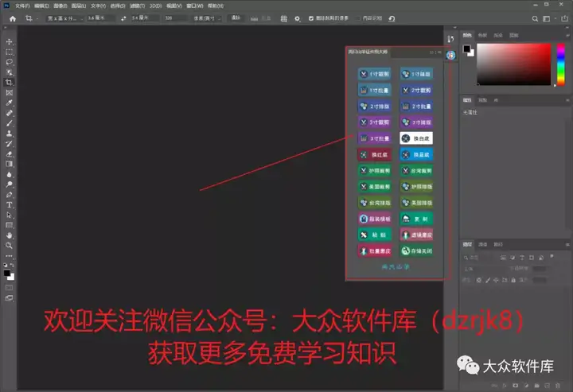Swap foreground and background colors in the toolbar

(12, 265)
